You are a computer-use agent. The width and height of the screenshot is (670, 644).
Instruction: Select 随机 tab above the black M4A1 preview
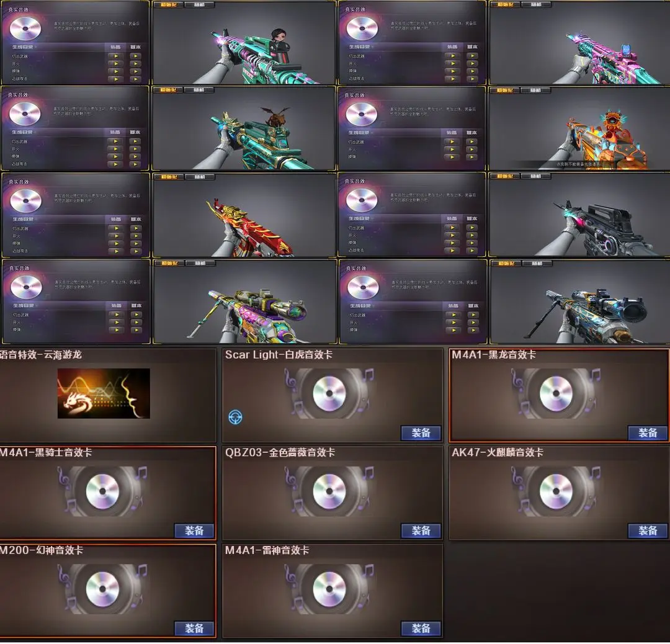[x=536, y=176]
